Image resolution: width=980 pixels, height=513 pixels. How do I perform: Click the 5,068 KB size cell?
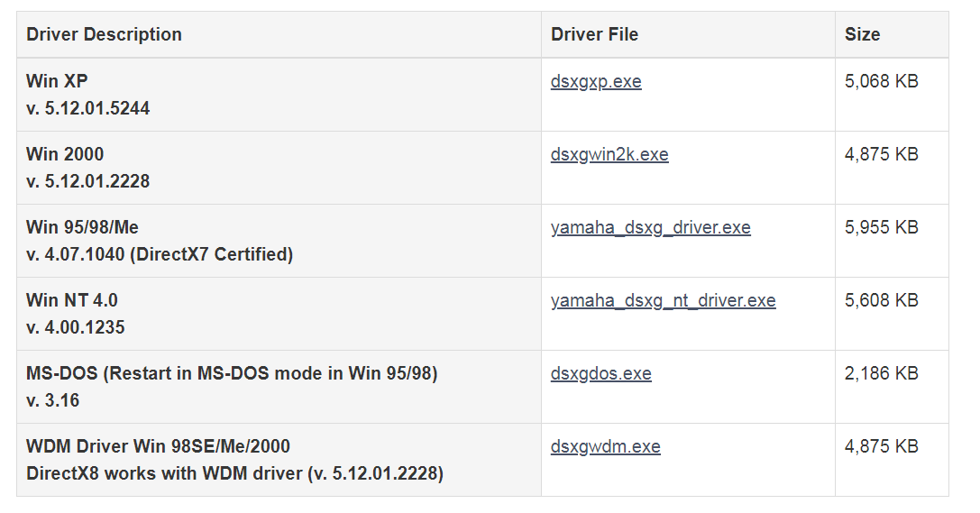[881, 82]
